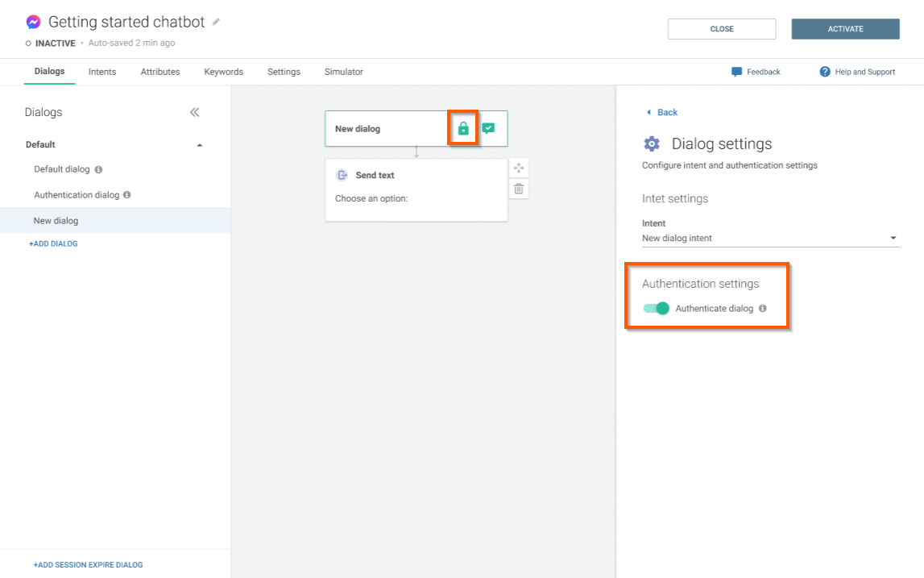Click the green chat checkmark icon
924x578 pixels.
(x=488, y=128)
